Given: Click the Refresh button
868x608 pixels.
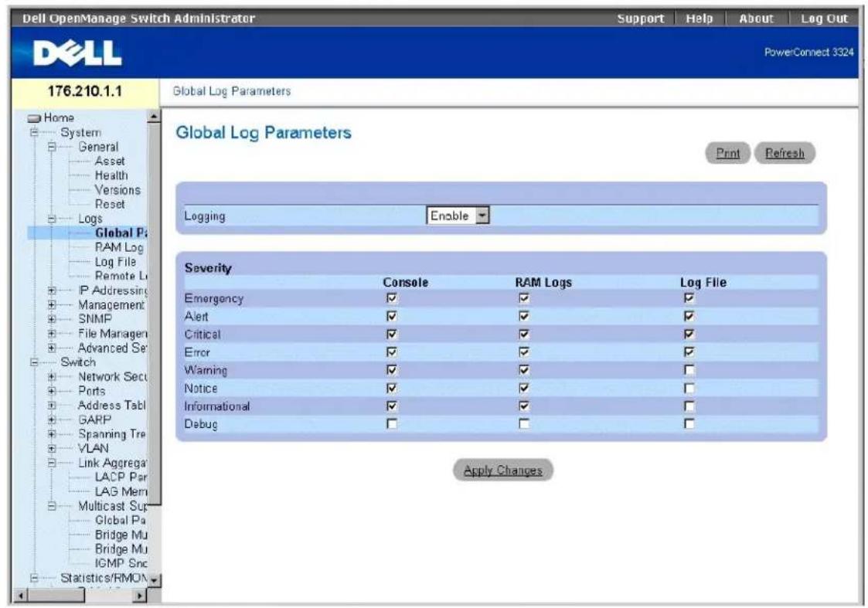Looking at the screenshot, I should [785, 153].
